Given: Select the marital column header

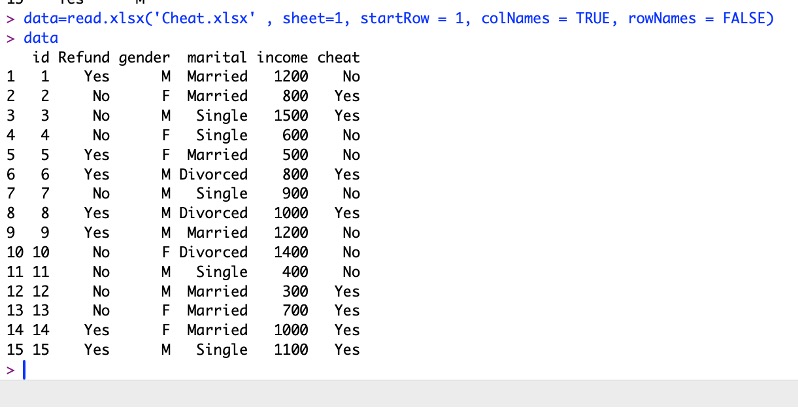Looking at the screenshot, I should (x=217, y=57).
